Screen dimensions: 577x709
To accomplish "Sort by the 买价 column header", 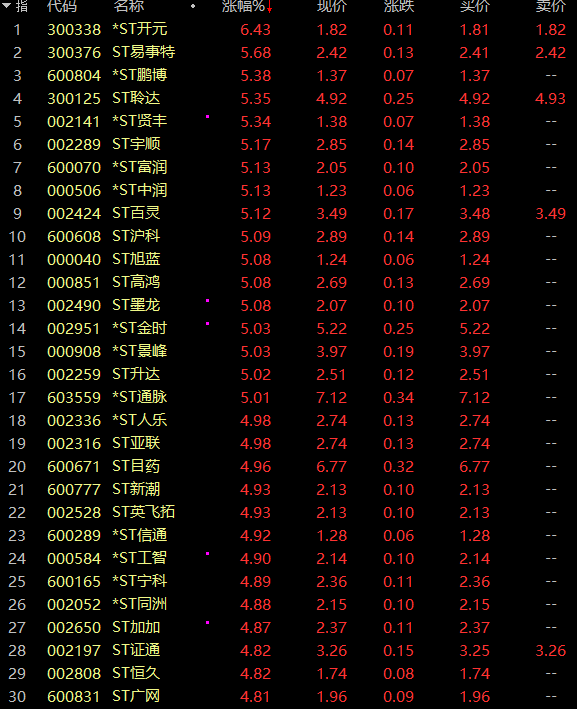I will pyautogui.click(x=475, y=6).
